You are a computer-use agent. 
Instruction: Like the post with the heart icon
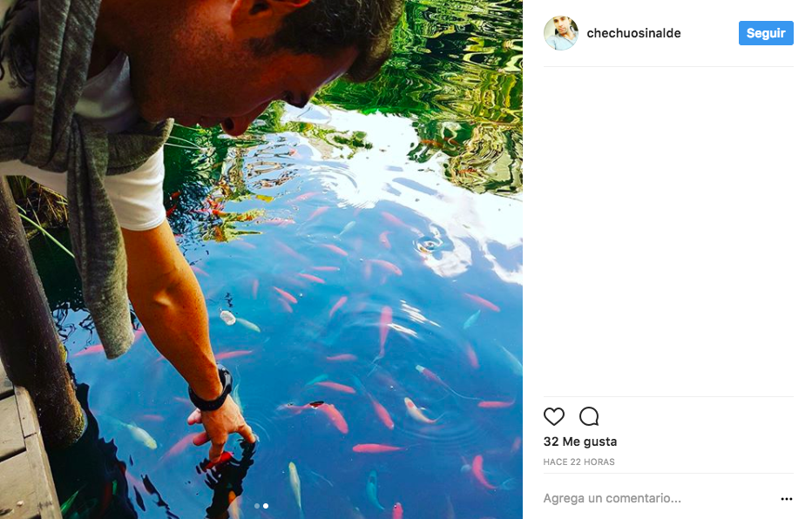click(x=554, y=416)
